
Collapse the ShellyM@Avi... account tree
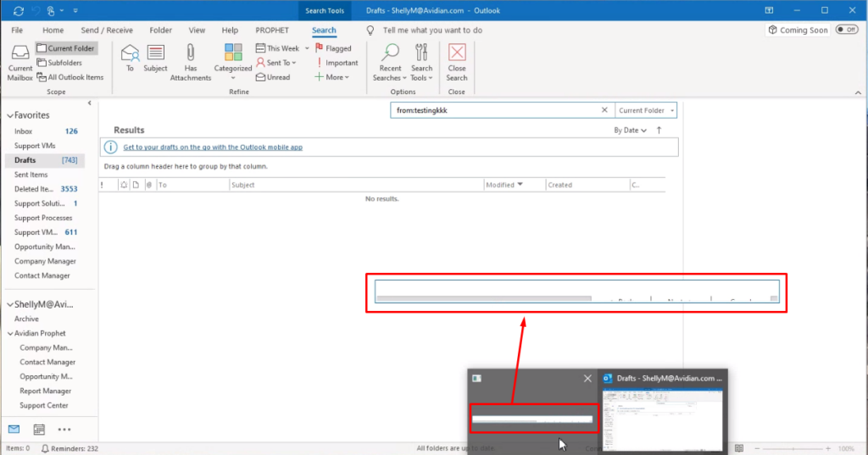[x=10, y=304]
